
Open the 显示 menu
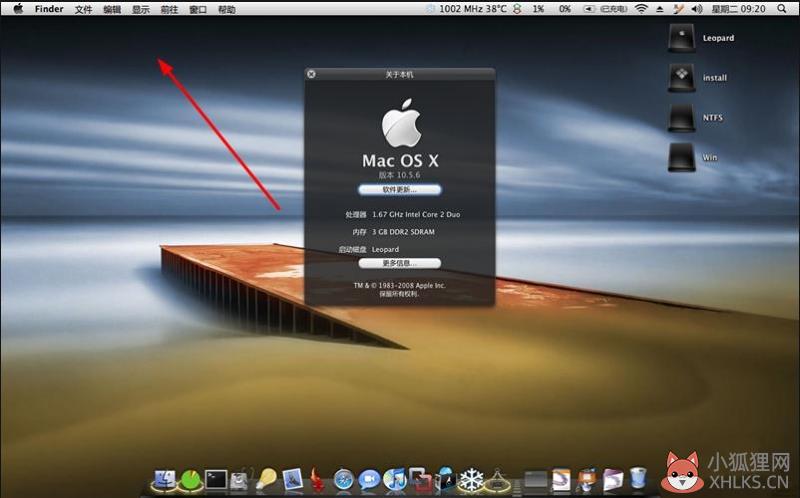tap(140, 9)
